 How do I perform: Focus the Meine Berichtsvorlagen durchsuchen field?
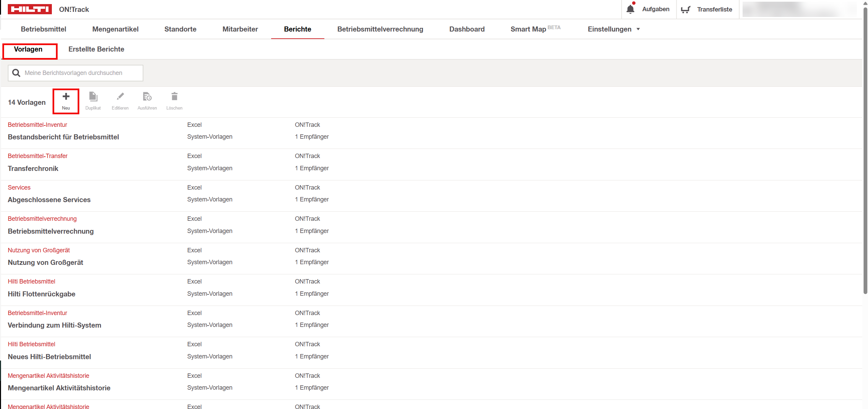(76, 73)
